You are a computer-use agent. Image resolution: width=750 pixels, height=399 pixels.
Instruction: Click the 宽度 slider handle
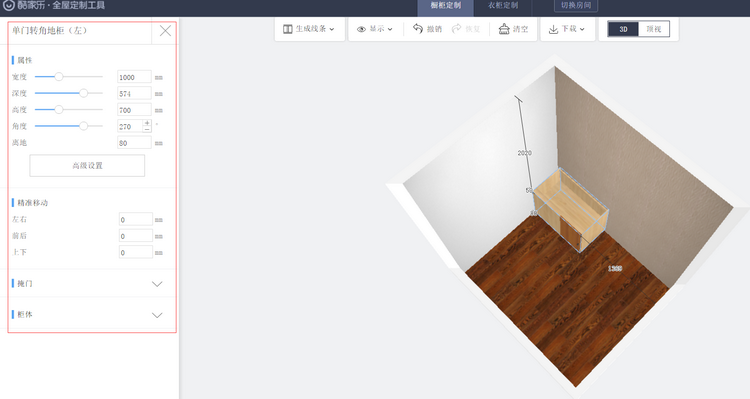(x=58, y=77)
